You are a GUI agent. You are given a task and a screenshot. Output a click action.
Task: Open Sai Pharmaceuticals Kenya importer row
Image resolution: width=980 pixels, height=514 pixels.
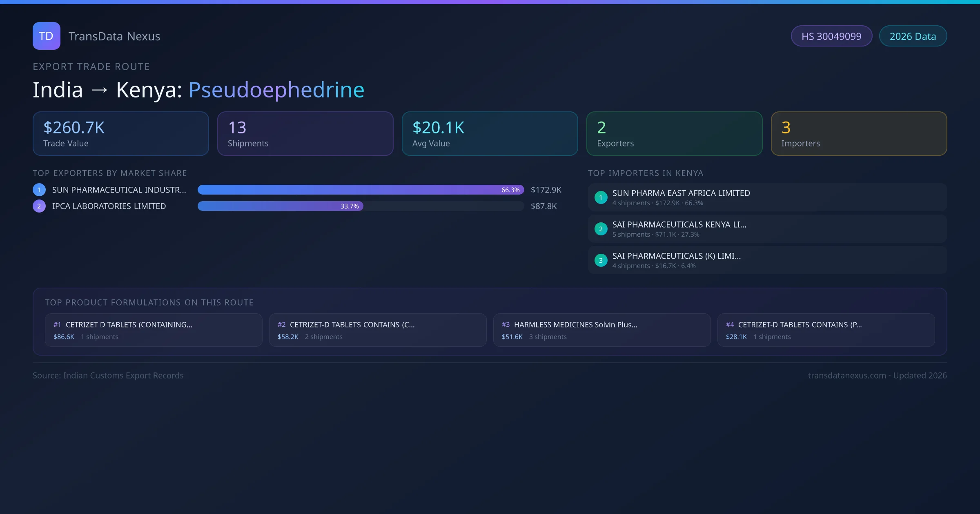click(767, 229)
